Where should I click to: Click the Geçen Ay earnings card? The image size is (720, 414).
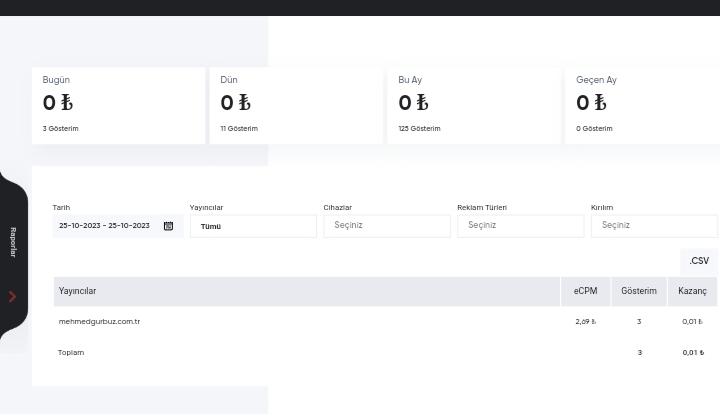[x=642, y=106]
